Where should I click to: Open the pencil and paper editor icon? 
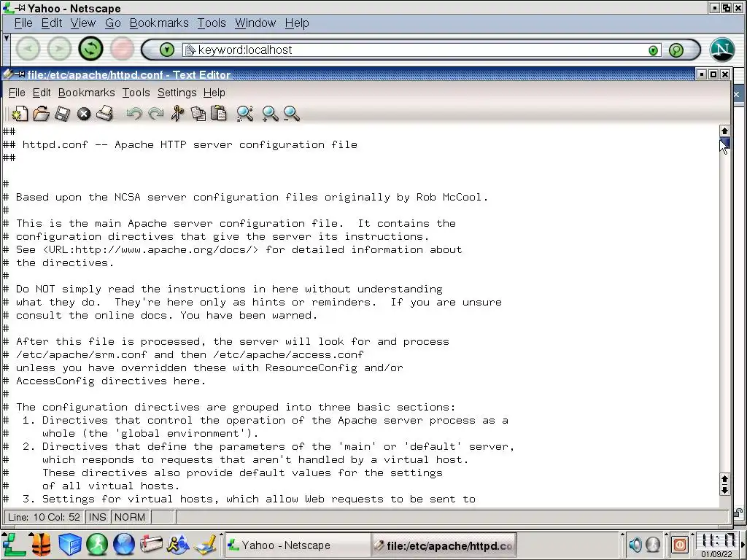(205, 544)
